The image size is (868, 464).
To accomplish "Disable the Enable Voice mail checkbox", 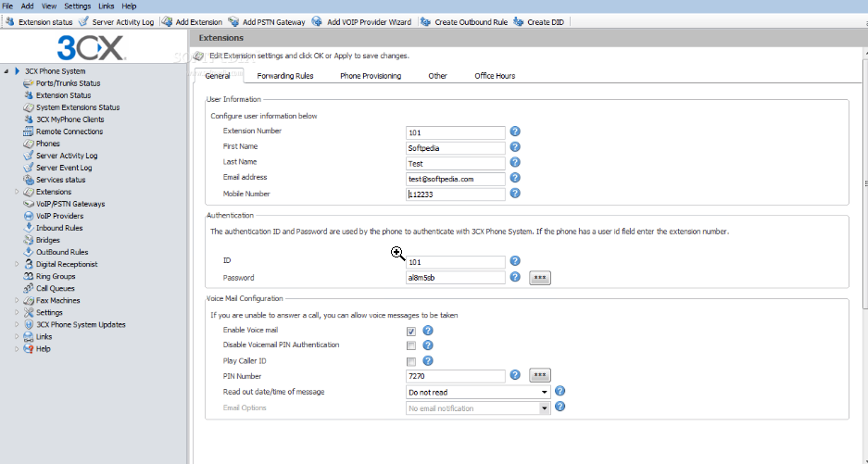I will (x=410, y=331).
